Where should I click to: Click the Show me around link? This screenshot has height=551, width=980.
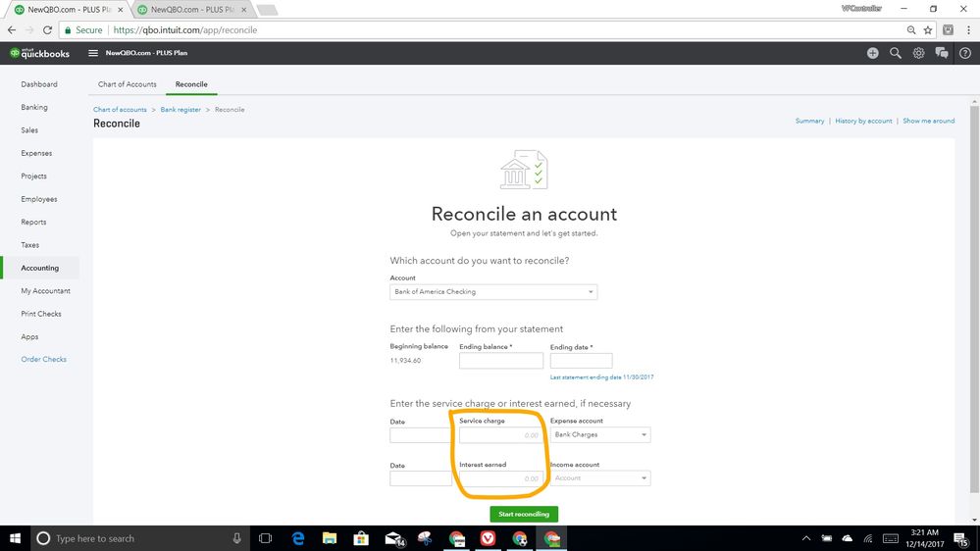coord(929,121)
